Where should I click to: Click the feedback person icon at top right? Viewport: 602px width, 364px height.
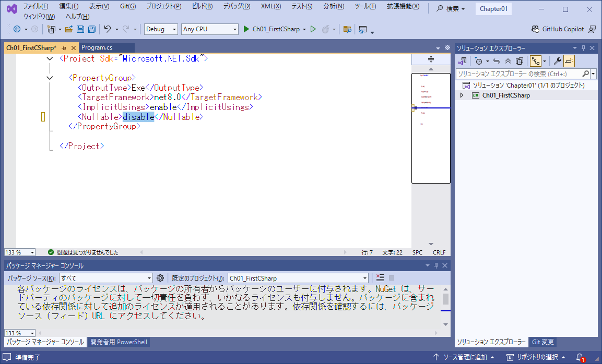coord(593,29)
